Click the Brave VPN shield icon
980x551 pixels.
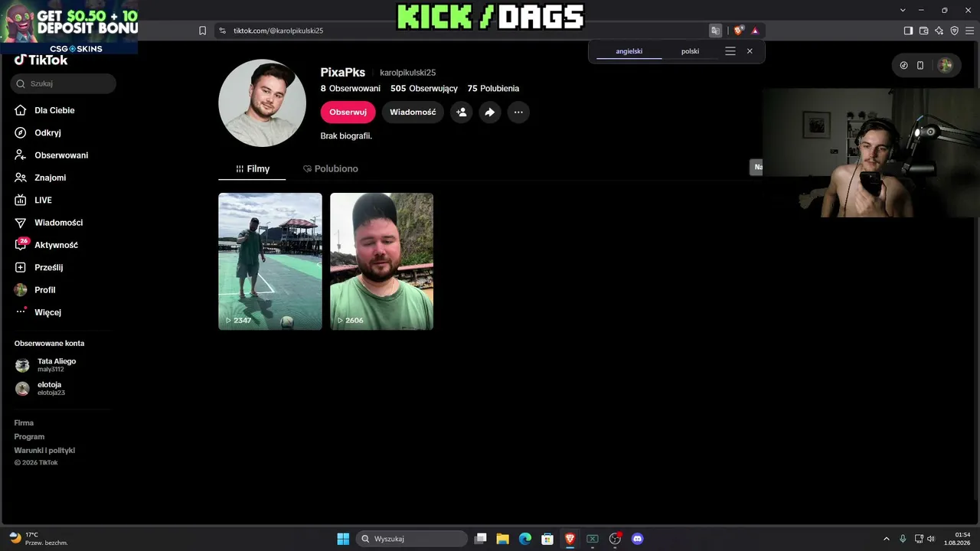tap(954, 31)
